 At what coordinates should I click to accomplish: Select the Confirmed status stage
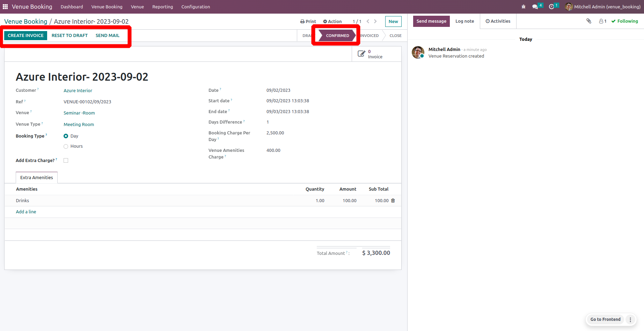(337, 36)
